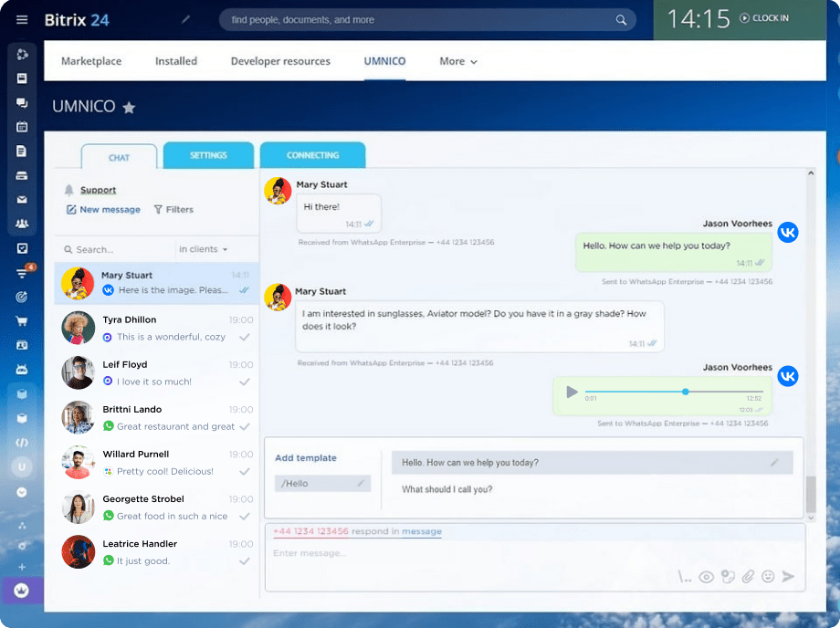Expand the More menu dropdown
840x628 pixels.
(458, 61)
